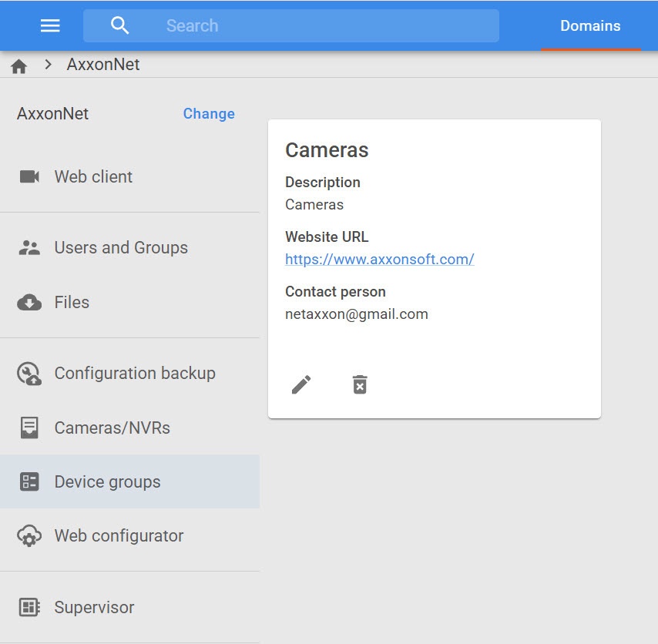Open the hamburger navigation menu
Image resolution: width=658 pixels, height=644 pixels.
tap(50, 25)
